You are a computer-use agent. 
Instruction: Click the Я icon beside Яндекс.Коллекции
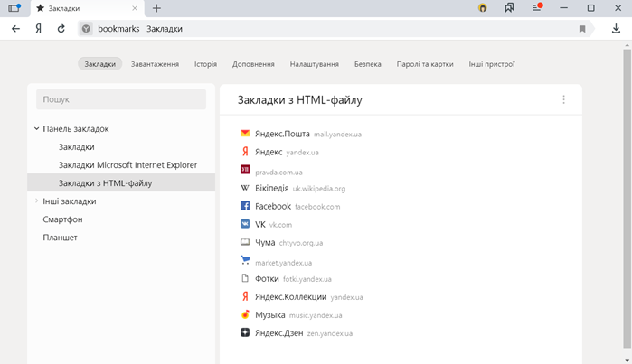tap(245, 296)
